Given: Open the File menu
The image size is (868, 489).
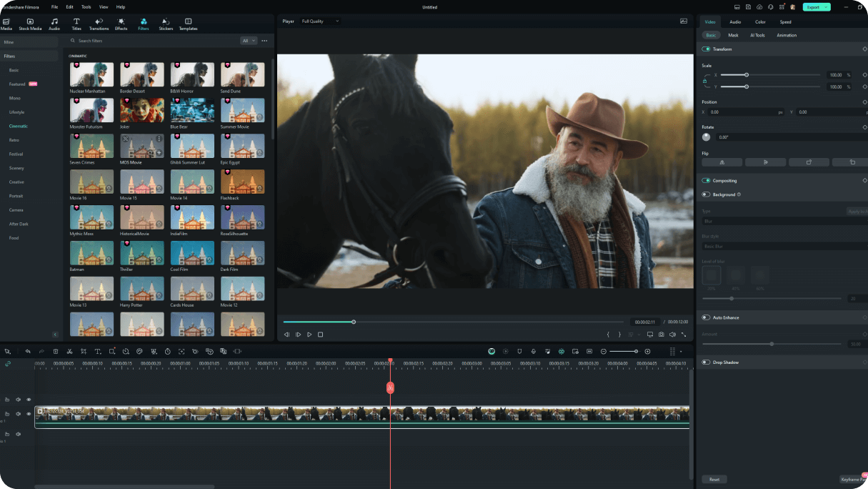Looking at the screenshot, I should pyautogui.click(x=54, y=6).
